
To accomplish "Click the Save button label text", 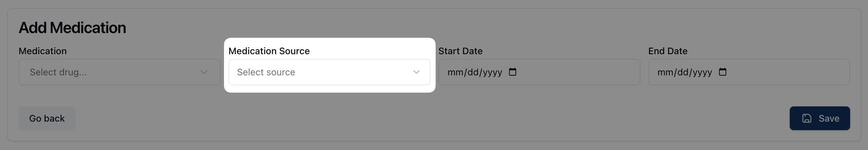I will (x=829, y=118).
